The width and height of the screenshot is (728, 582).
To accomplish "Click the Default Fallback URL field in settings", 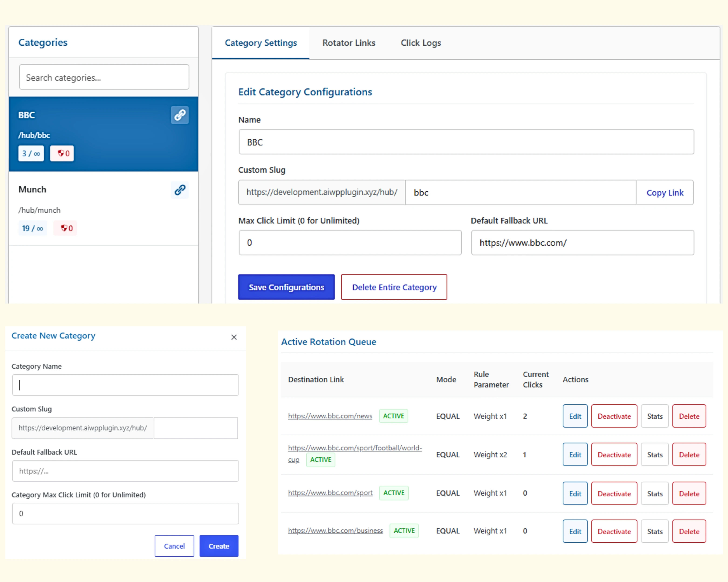I will (582, 243).
